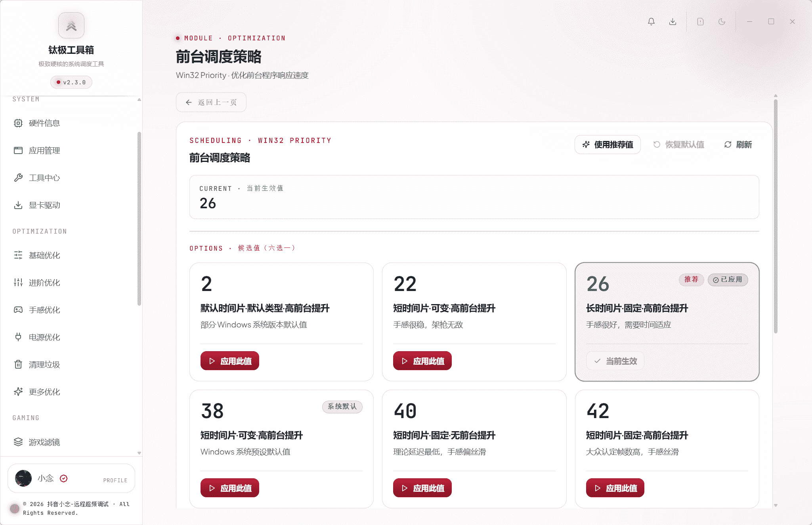Click the v2.3.0 version badge
812x525 pixels.
point(71,82)
